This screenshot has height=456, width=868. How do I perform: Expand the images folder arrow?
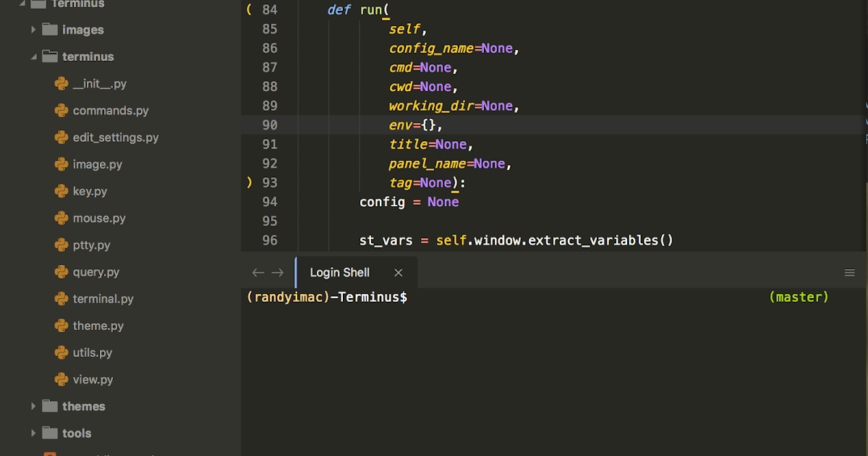click(33, 30)
